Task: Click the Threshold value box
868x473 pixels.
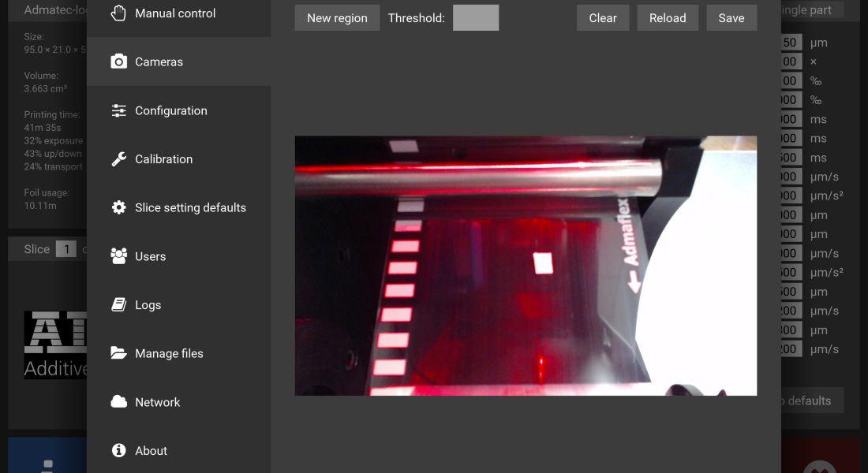Action: 475,18
